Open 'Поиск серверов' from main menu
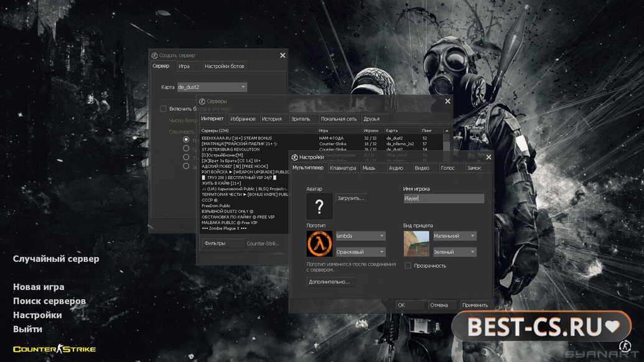This screenshot has height=362, width=644. coord(49,301)
